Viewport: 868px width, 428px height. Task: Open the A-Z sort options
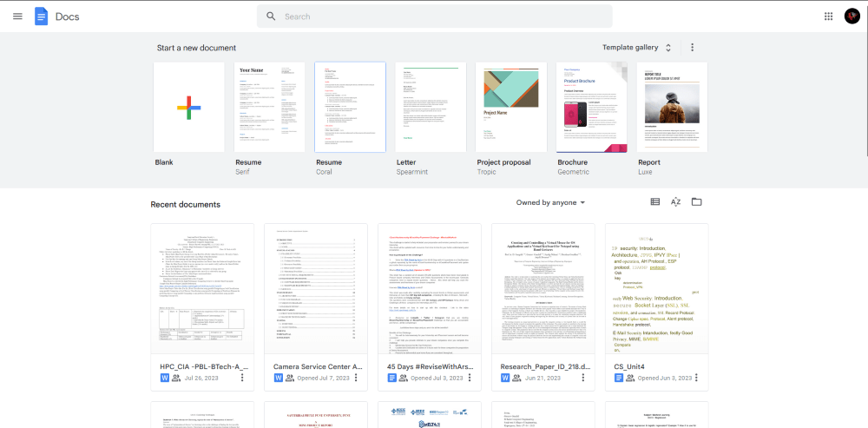click(675, 202)
